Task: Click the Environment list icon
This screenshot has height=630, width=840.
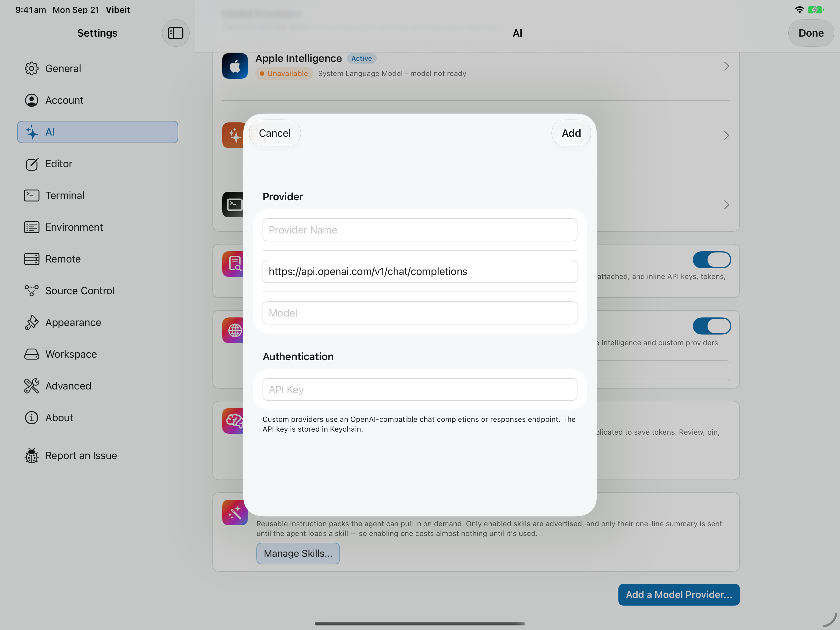Action: tap(31, 227)
